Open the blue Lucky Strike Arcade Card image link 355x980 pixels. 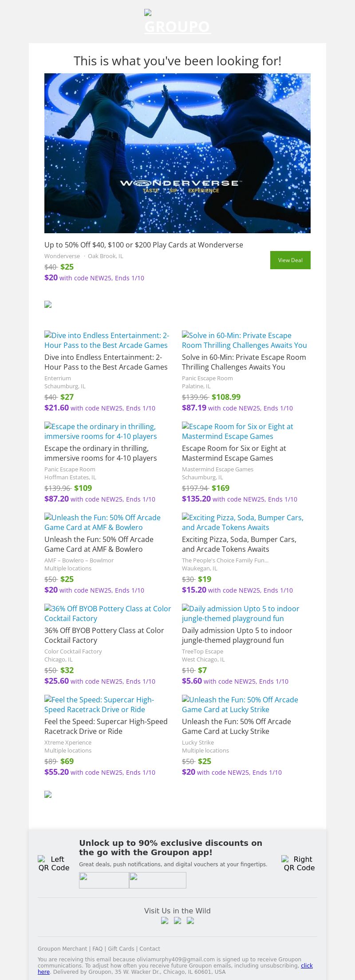tap(240, 705)
